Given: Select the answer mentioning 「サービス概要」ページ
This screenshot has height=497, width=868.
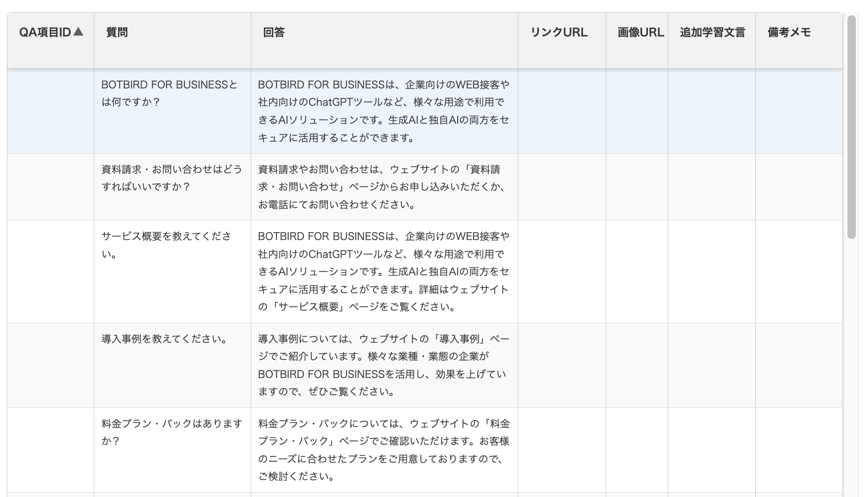Looking at the screenshot, I should coord(383,272).
